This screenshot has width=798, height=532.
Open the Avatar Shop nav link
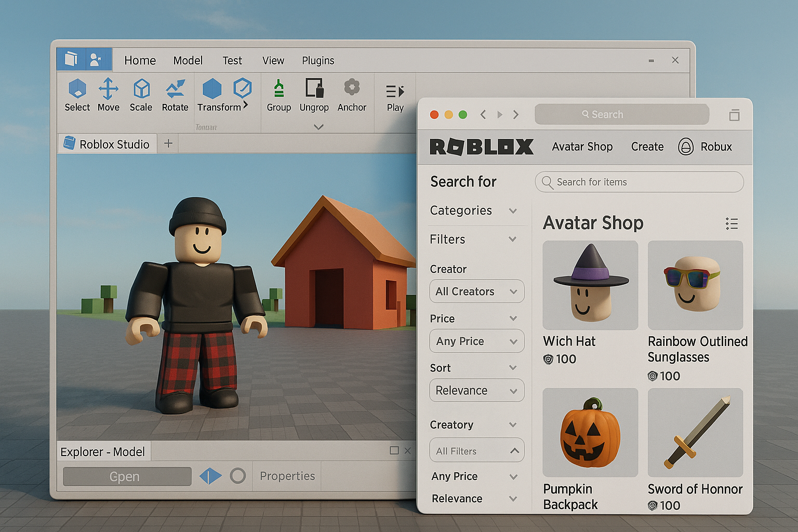[582, 147]
